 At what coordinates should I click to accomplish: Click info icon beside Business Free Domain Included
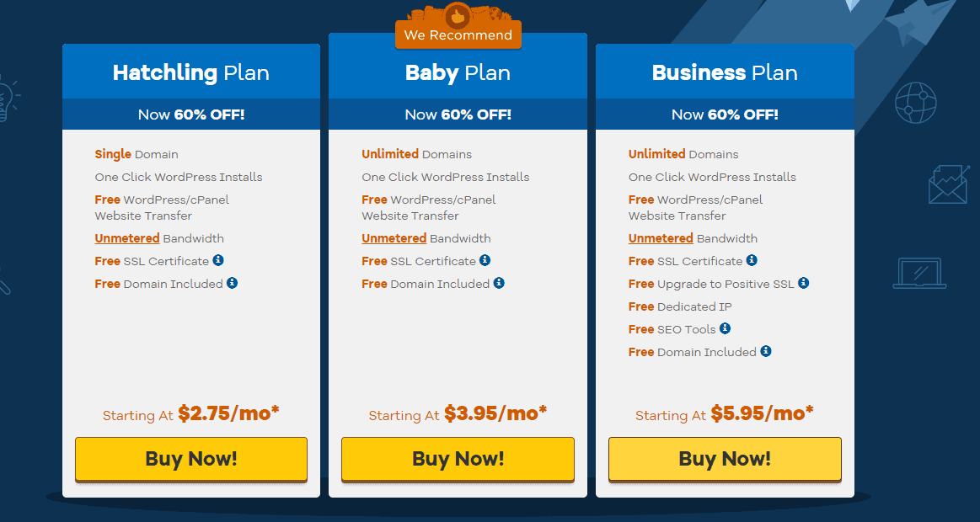point(766,351)
